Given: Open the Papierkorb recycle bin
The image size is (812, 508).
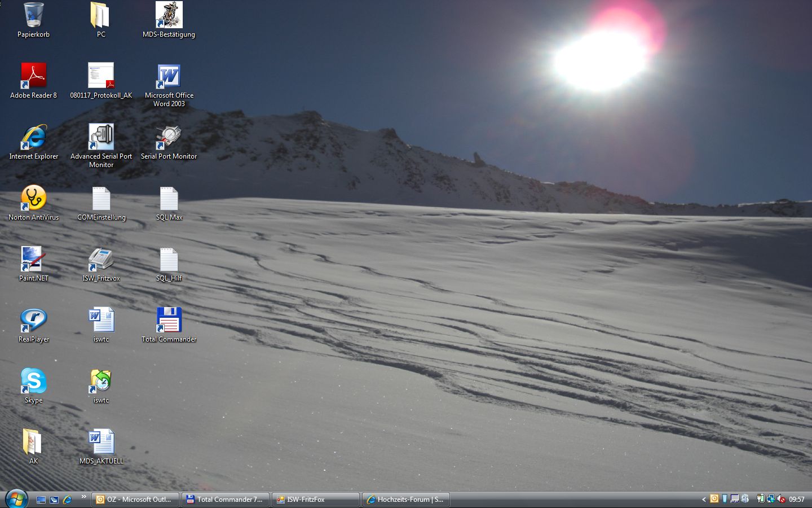Looking at the screenshot, I should tap(33, 16).
